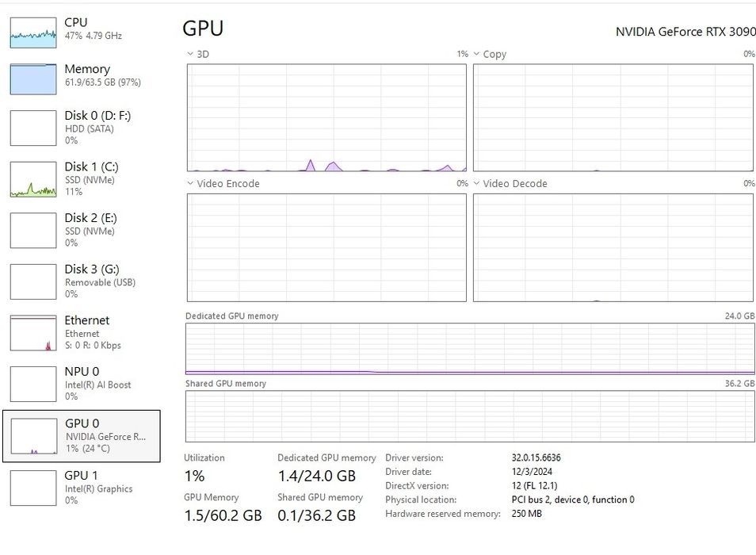The height and width of the screenshot is (555, 756).
Task: Click the Video Decode utilization graph
Action: point(613,247)
